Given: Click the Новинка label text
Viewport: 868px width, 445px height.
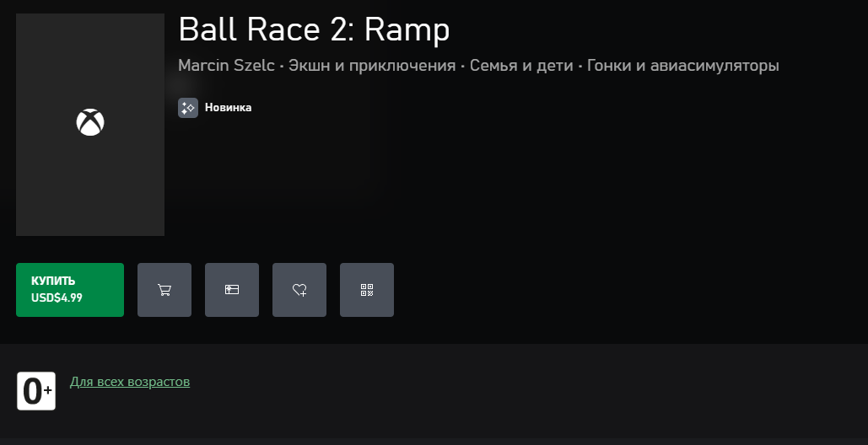Looking at the screenshot, I should (228, 108).
